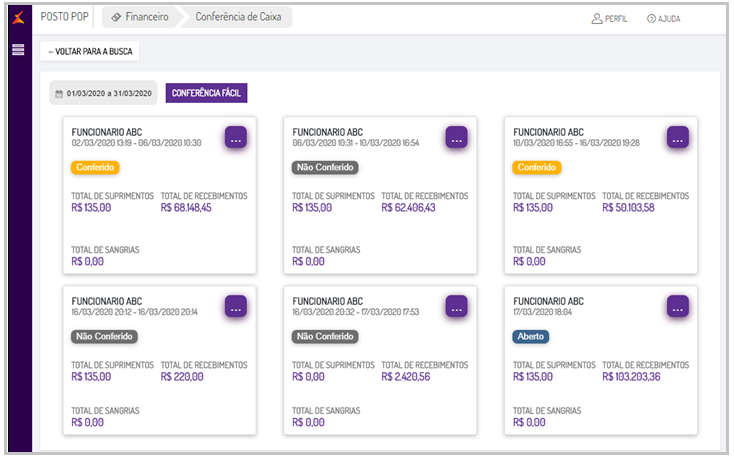Select Conferência de Caixa breadcrumb

(x=237, y=17)
